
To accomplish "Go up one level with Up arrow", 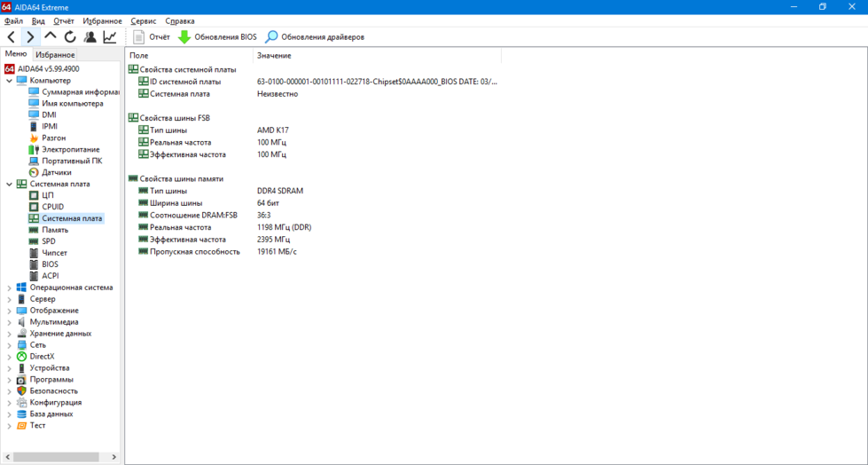I will click(51, 37).
